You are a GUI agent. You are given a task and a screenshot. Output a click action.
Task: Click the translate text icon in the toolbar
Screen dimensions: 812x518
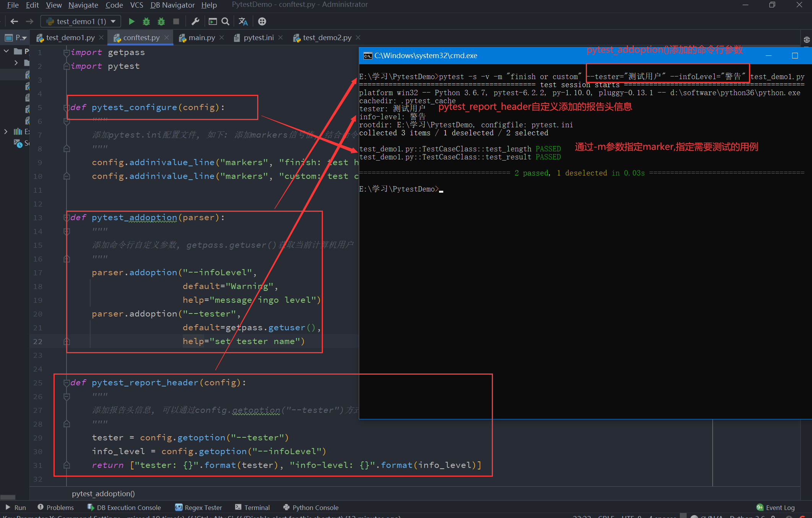click(x=243, y=21)
